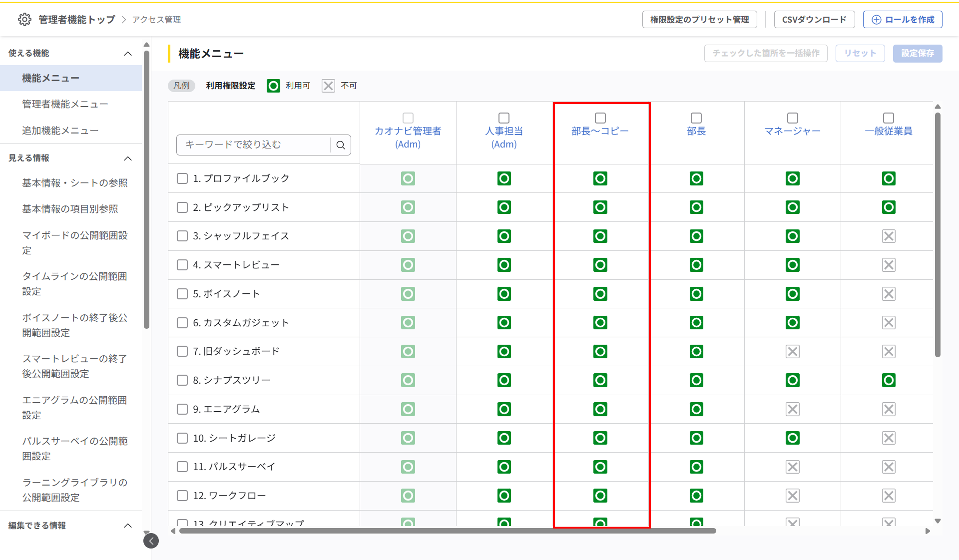Screen dimensions: 959x560
Task: Click the horizontal scrollbar under the permissions table
Action: (x=448, y=531)
